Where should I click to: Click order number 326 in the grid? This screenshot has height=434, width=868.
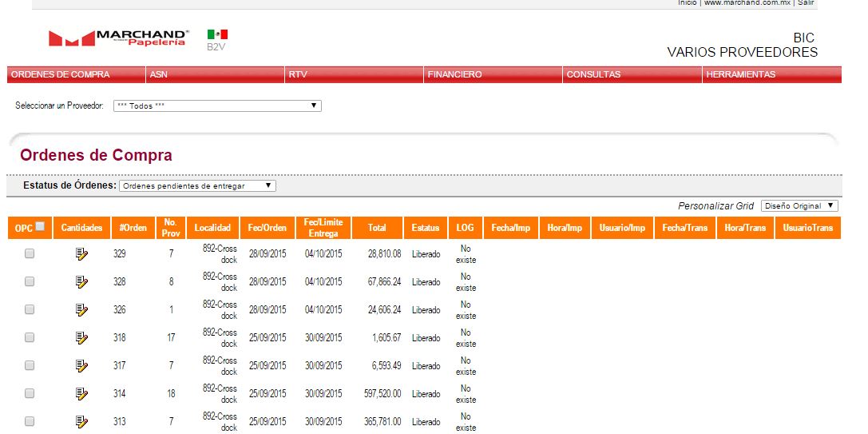coord(119,310)
